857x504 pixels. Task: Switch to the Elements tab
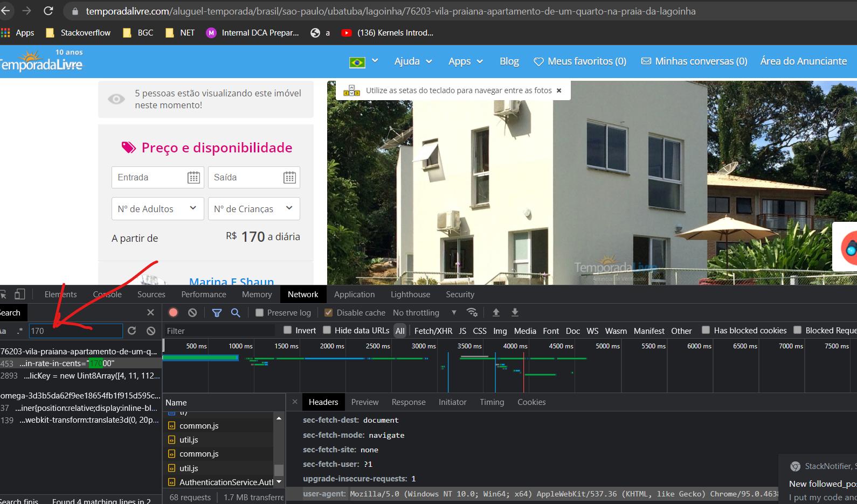60,295
